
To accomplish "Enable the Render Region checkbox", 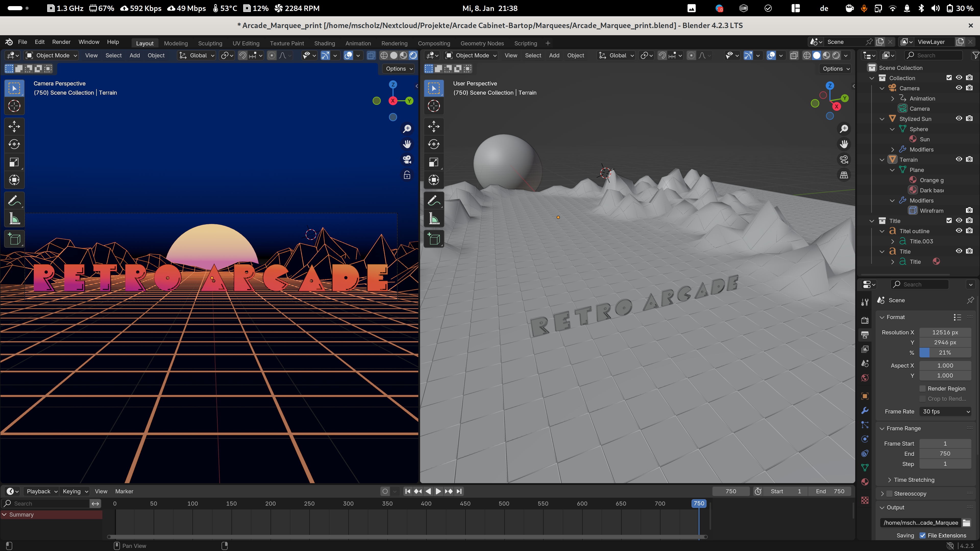I will [x=923, y=389].
